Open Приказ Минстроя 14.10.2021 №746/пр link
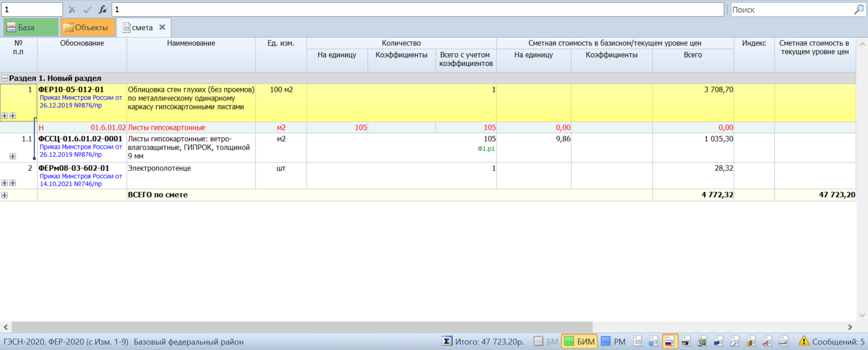The width and height of the screenshot is (868, 350). pos(81,180)
